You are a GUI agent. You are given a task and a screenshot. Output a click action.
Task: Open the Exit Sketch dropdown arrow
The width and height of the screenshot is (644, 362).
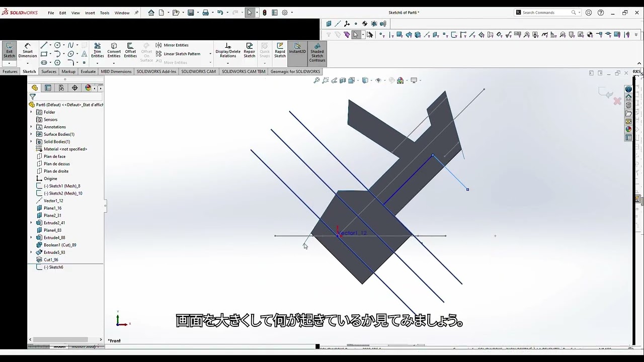coord(9,63)
